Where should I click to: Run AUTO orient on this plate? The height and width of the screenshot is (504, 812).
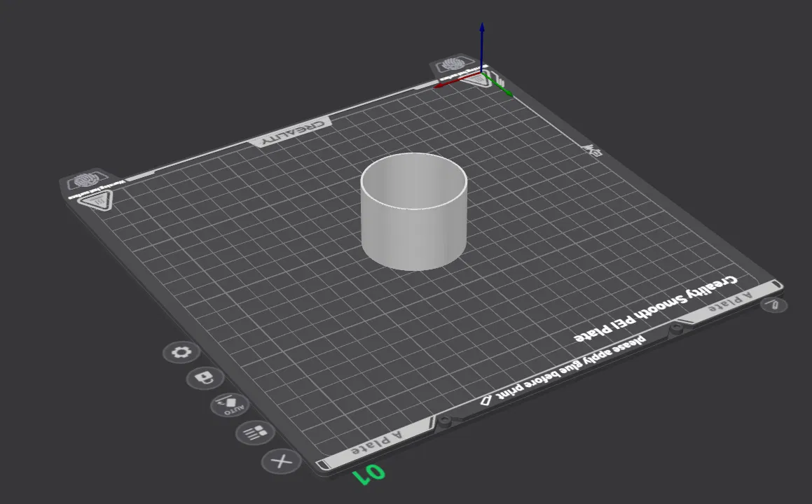click(x=230, y=405)
